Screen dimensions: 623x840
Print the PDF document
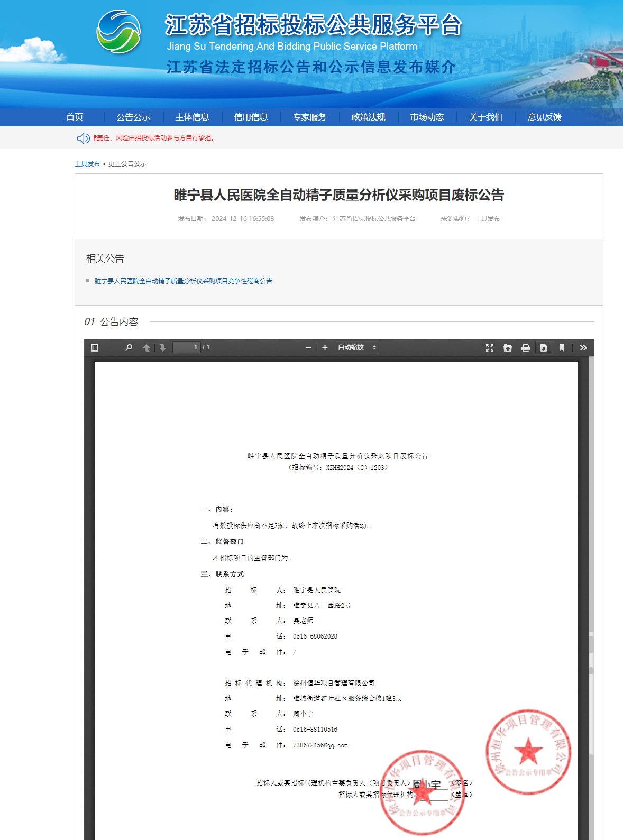(x=526, y=347)
